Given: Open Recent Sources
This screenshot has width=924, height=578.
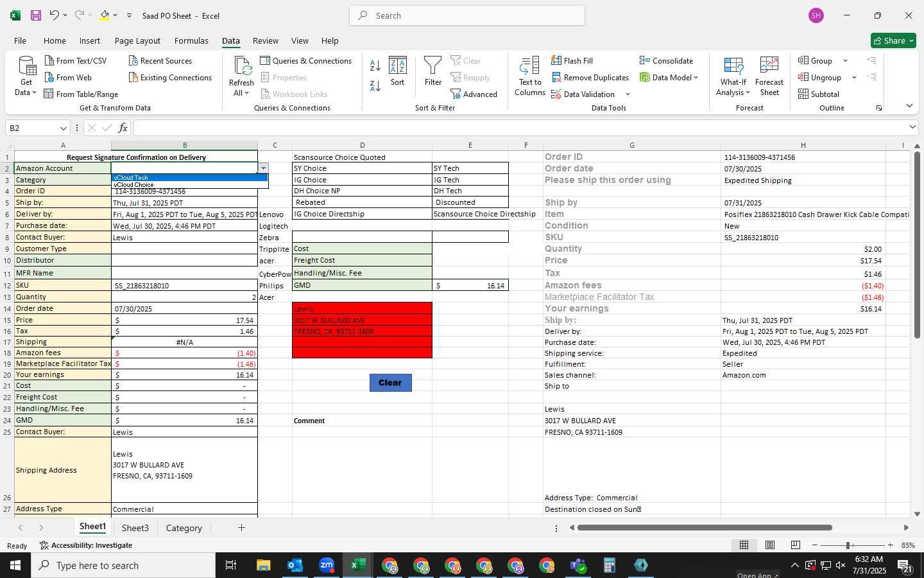Looking at the screenshot, I should 160,60.
